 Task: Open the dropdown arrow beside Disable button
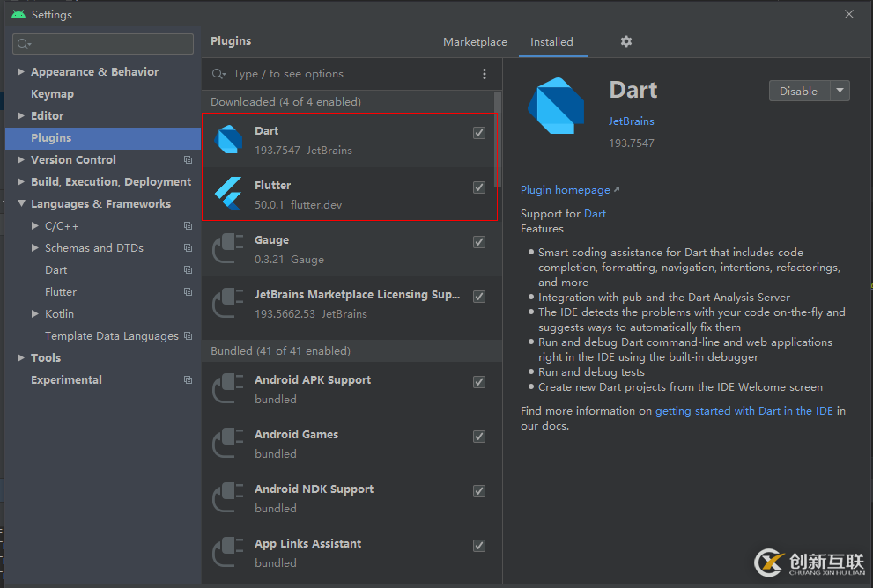840,91
